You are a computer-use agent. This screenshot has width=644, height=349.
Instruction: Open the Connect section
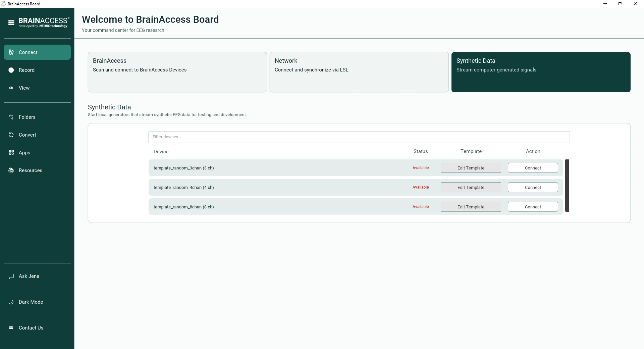[x=37, y=52]
